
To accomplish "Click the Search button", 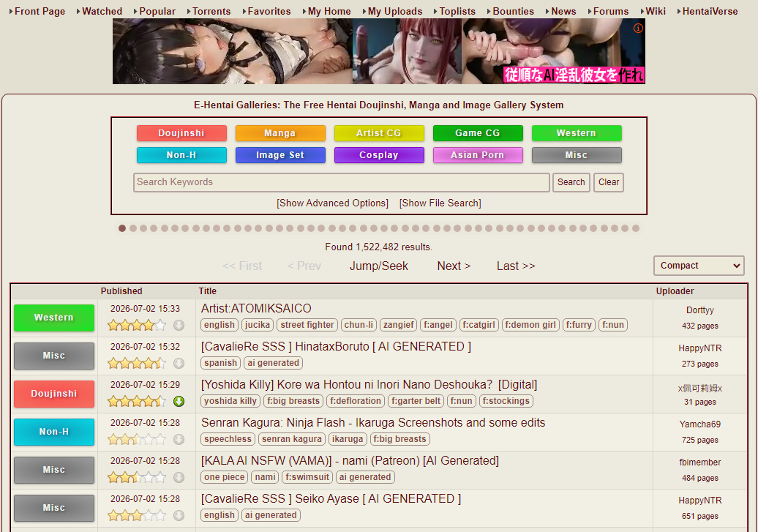I will click(x=571, y=182).
